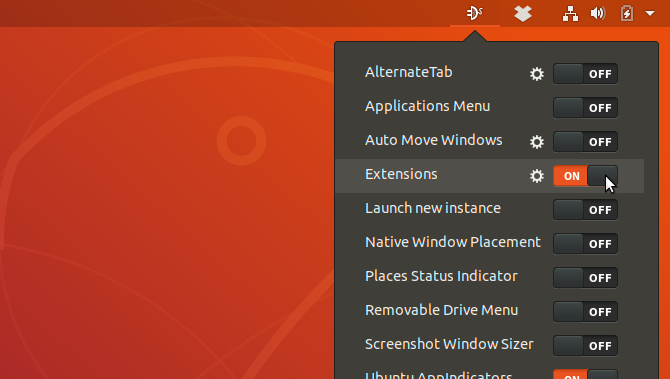
Task: Select the Screenshot Window Sizer entry
Action: click(449, 344)
